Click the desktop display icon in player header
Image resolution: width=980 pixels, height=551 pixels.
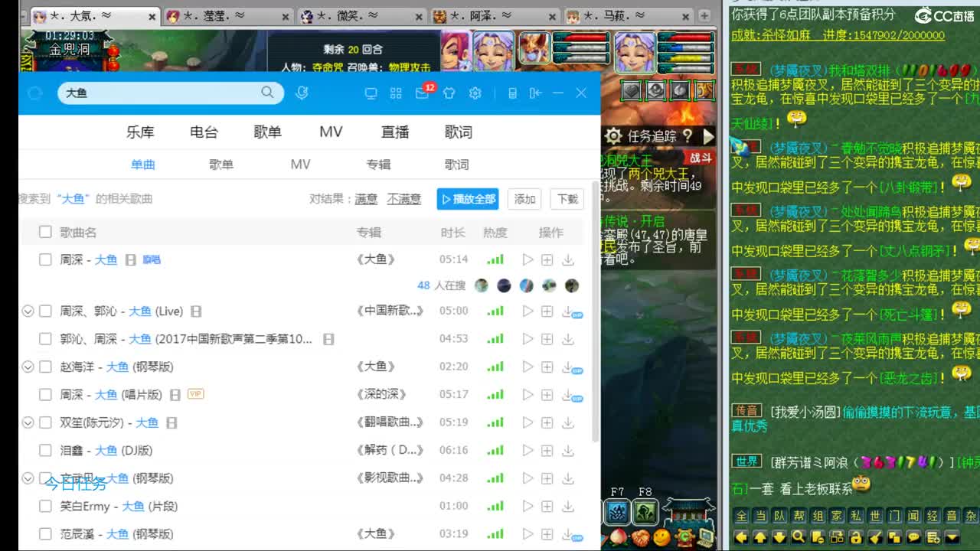click(371, 93)
